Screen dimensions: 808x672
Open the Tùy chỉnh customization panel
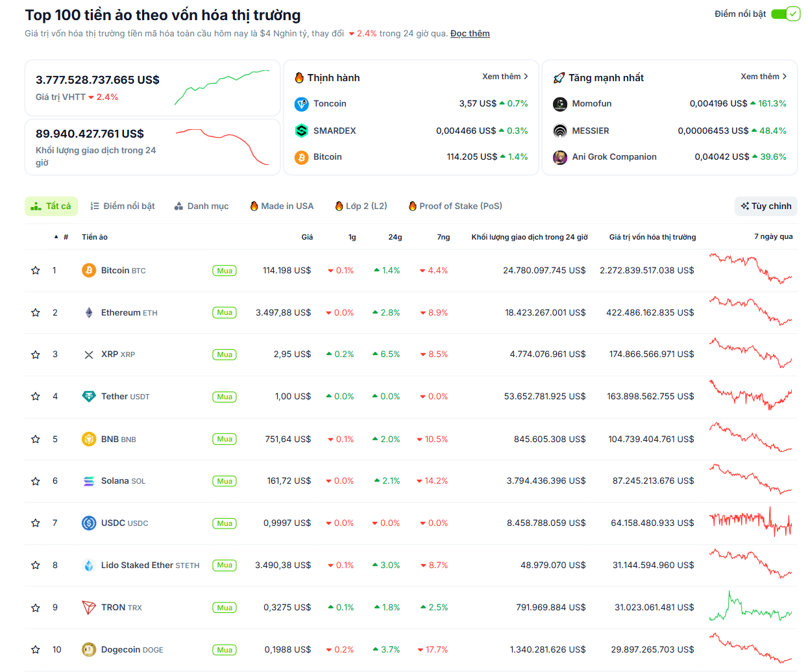pyautogui.click(x=766, y=206)
